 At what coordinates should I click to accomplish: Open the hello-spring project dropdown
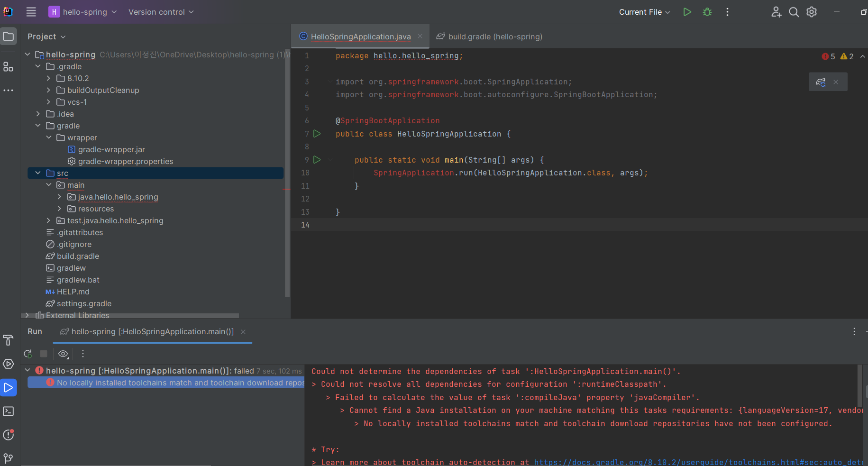(x=82, y=12)
